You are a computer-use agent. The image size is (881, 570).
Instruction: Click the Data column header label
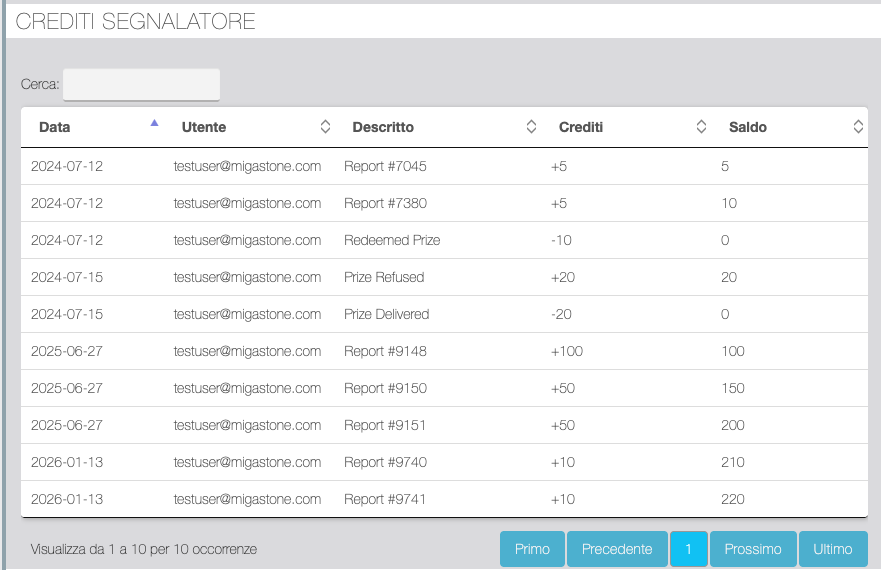(x=55, y=127)
